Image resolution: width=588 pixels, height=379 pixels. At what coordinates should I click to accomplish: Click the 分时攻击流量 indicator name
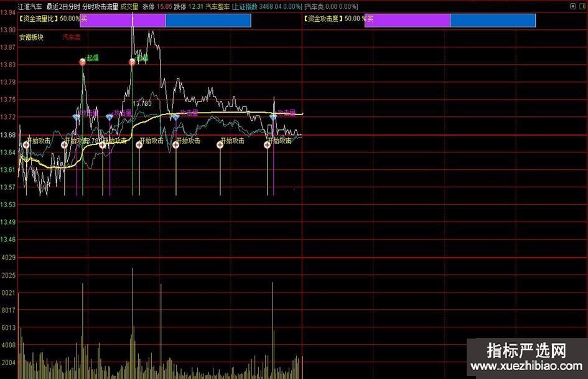tap(100, 6)
